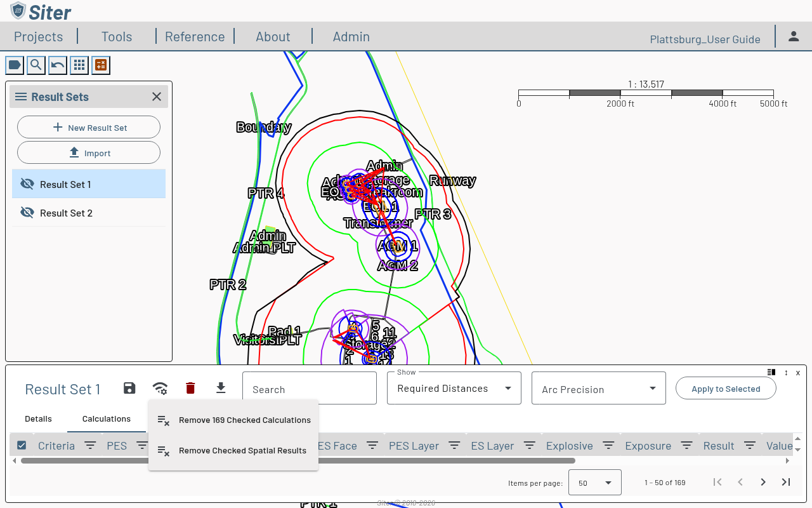This screenshot has width=812, height=508.
Task: Delete Result Set 1 with trash icon
Action: coord(190,388)
